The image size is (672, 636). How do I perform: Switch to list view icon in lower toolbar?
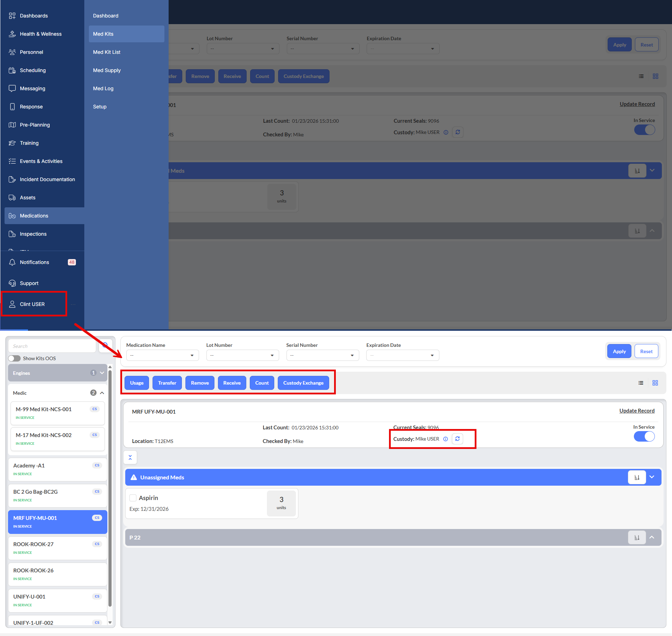tap(641, 383)
